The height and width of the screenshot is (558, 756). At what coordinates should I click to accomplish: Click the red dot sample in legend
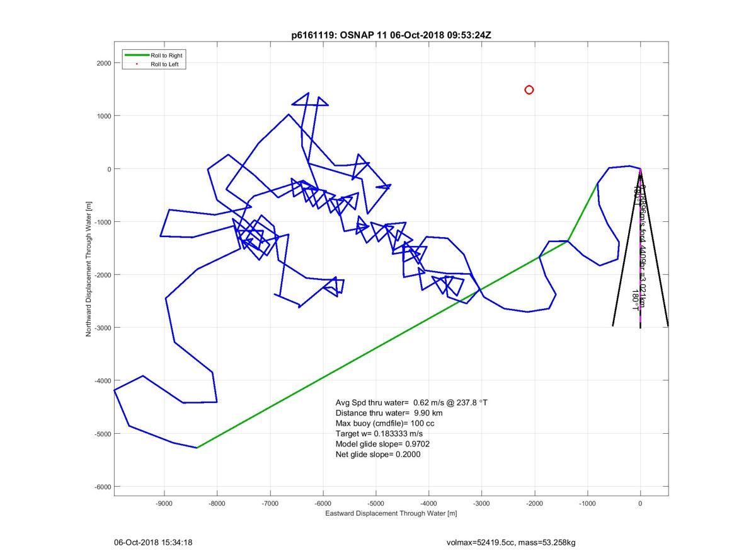point(136,64)
